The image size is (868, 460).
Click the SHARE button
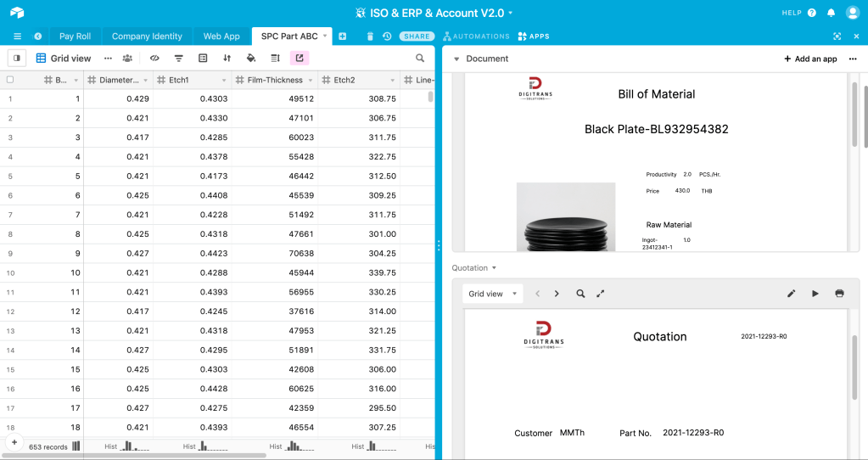coord(417,36)
